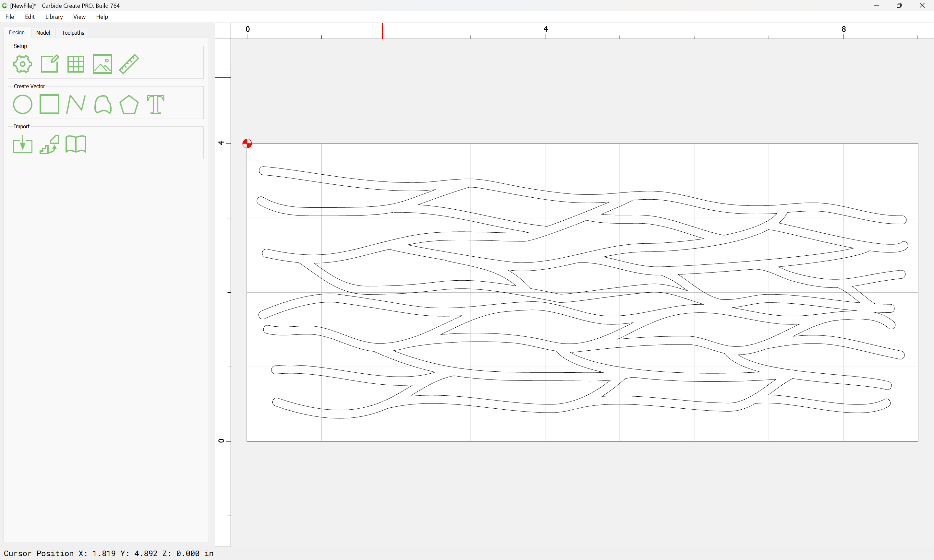
Task: Select the Text creation tool
Action: pos(156,104)
